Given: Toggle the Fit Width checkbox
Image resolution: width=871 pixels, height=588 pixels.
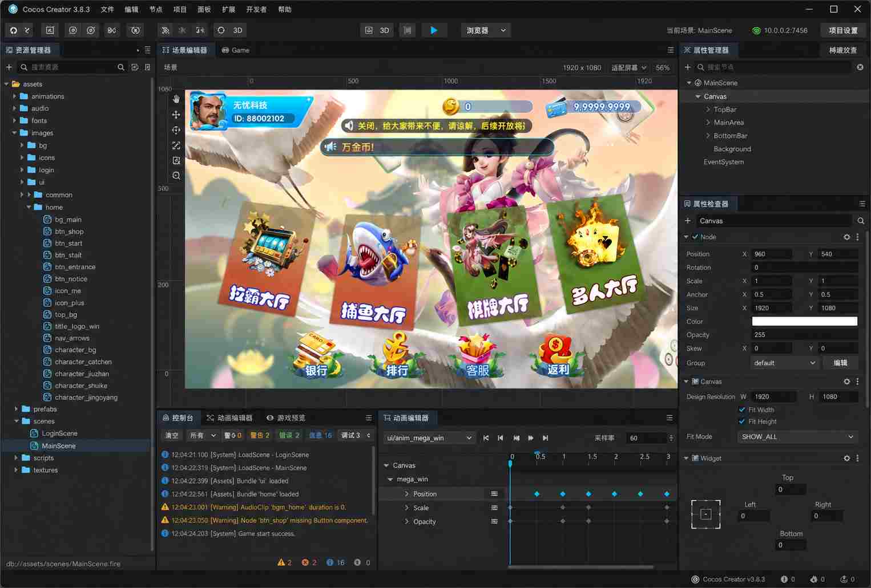Looking at the screenshot, I should (x=742, y=409).
